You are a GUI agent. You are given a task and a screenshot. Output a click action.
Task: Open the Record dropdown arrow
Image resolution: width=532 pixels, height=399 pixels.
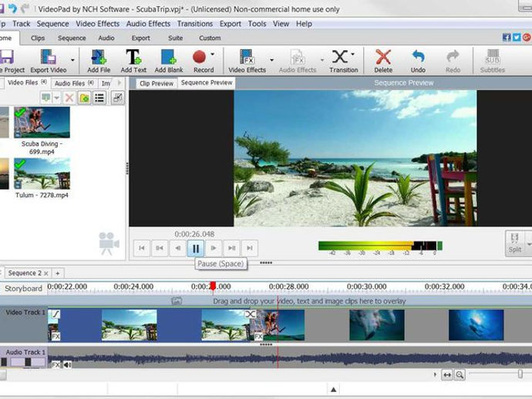click(x=212, y=54)
